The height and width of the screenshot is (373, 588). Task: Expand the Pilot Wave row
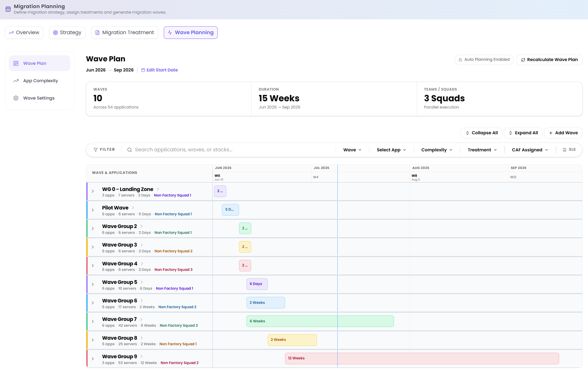[93, 210]
